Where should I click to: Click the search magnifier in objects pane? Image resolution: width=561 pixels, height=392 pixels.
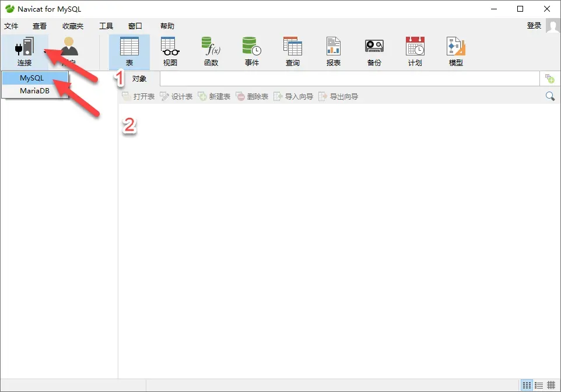pyautogui.click(x=550, y=96)
